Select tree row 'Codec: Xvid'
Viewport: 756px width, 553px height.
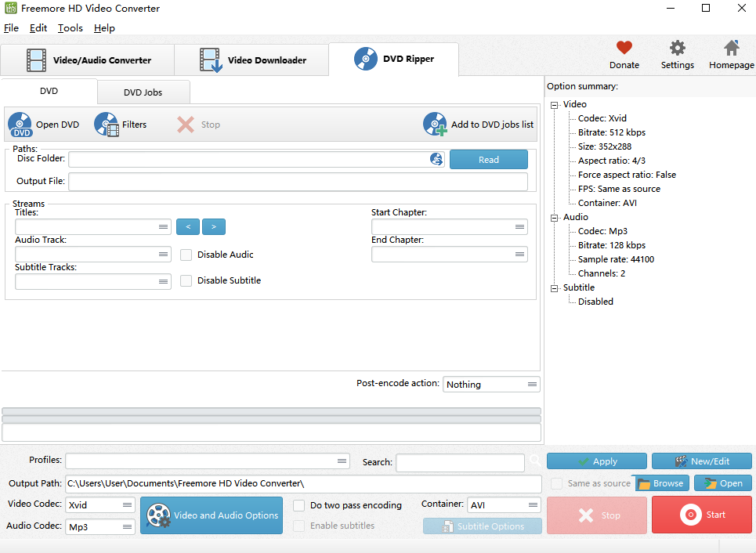602,118
